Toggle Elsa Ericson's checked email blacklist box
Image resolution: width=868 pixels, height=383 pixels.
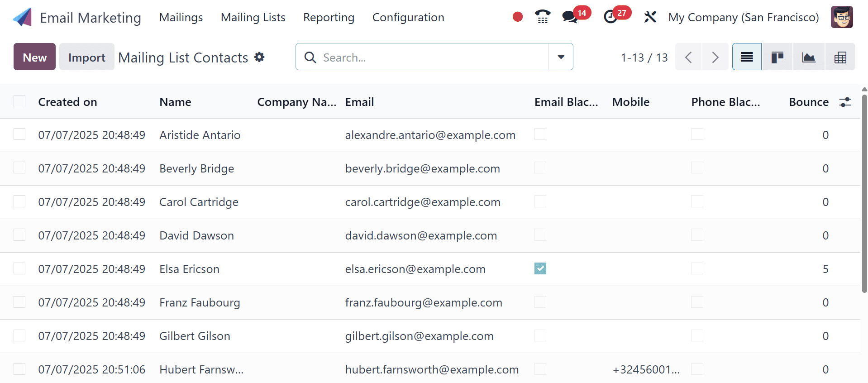point(540,268)
